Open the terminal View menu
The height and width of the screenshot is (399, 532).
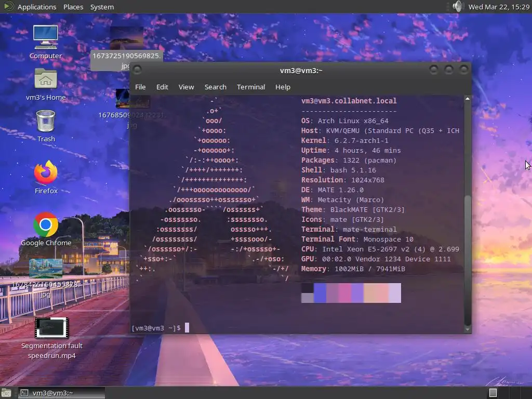coord(187,87)
